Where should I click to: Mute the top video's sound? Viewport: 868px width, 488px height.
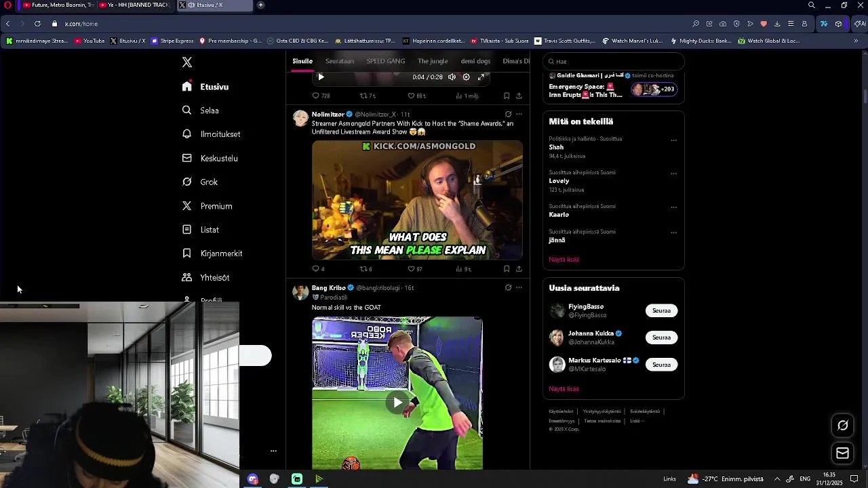452,77
